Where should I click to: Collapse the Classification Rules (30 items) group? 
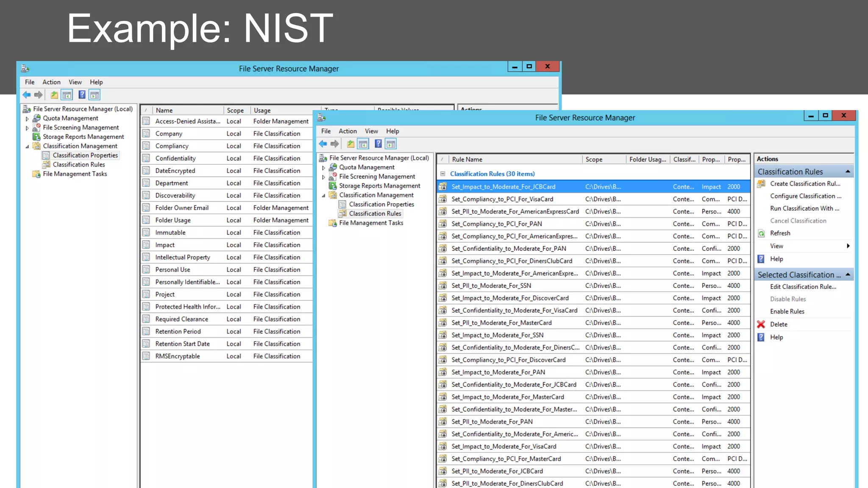pos(442,174)
